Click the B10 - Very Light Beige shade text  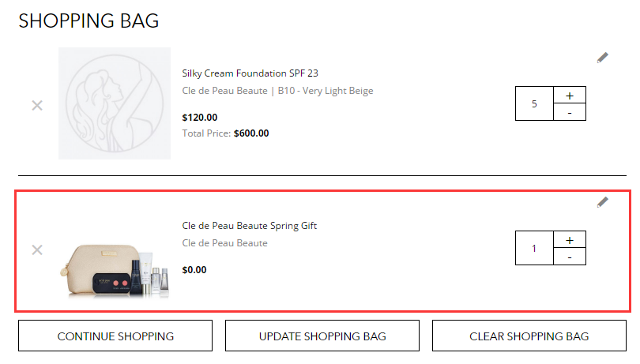[x=326, y=91]
